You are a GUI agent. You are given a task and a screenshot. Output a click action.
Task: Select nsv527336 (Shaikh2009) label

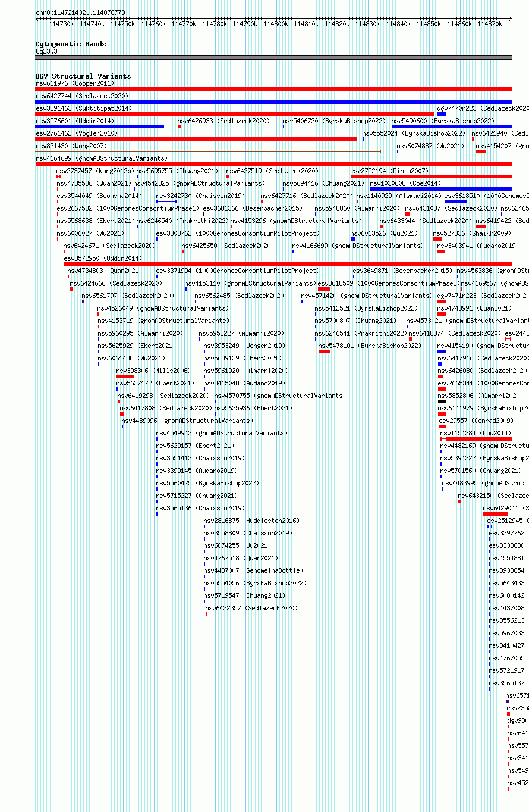coord(471,233)
